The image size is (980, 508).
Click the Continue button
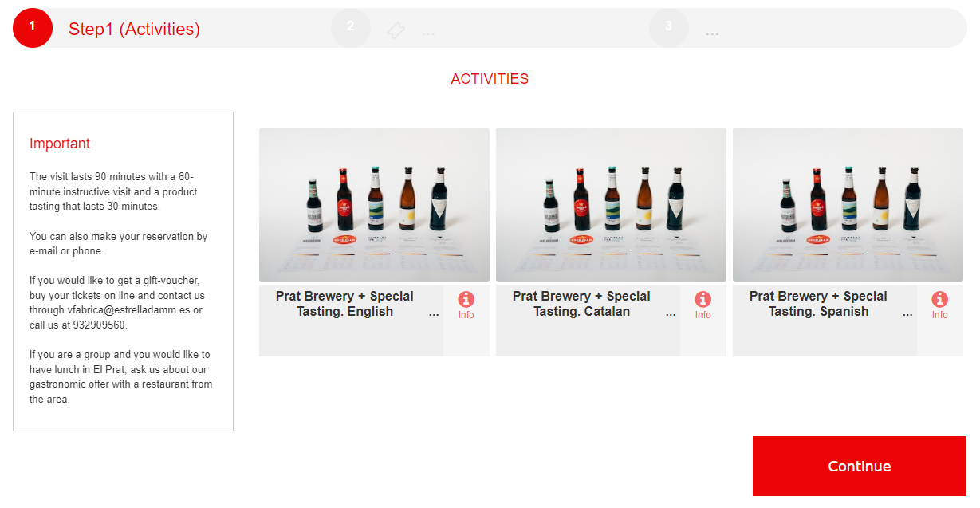(860, 467)
